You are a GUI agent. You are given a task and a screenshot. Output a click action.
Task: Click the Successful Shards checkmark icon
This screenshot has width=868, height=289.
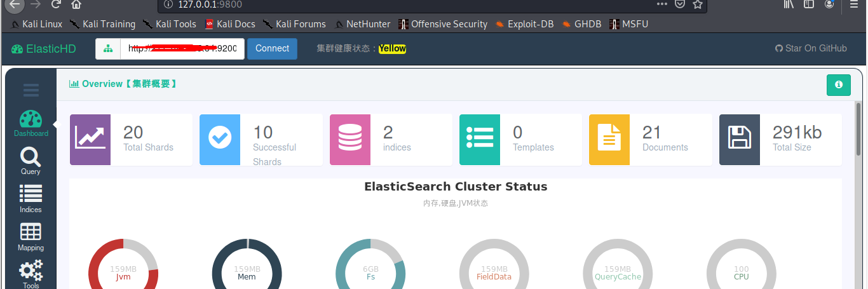[x=220, y=137]
